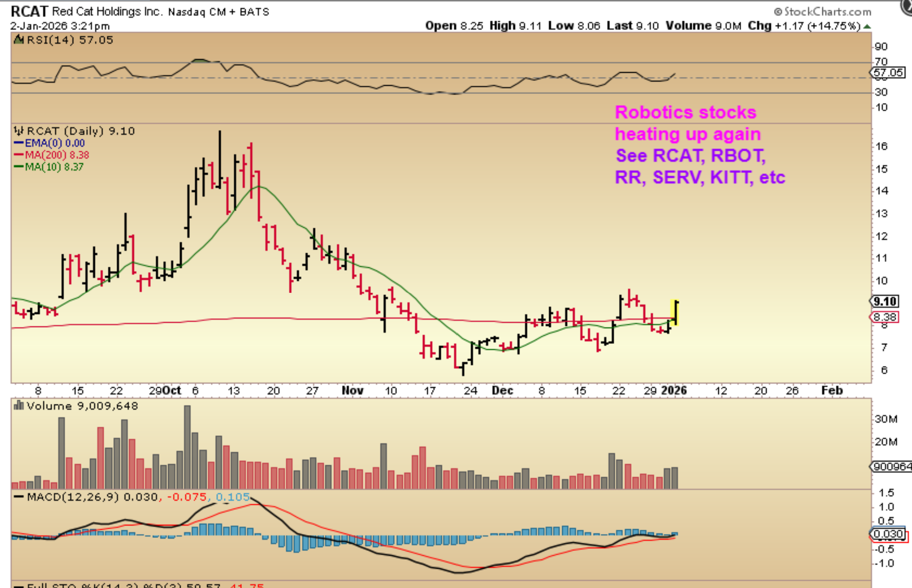Click the Open 8.25 value

[x=454, y=26]
